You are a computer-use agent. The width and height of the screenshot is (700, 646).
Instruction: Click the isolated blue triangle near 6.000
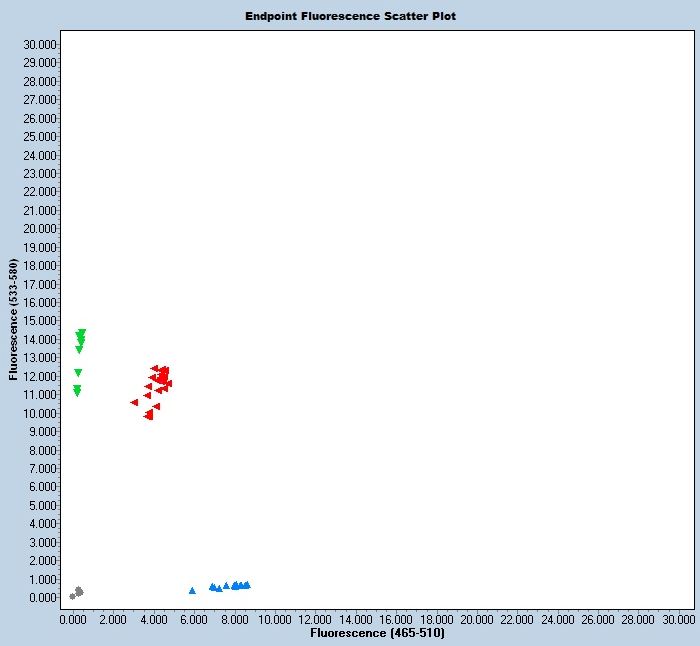click(x=192, y=591)
